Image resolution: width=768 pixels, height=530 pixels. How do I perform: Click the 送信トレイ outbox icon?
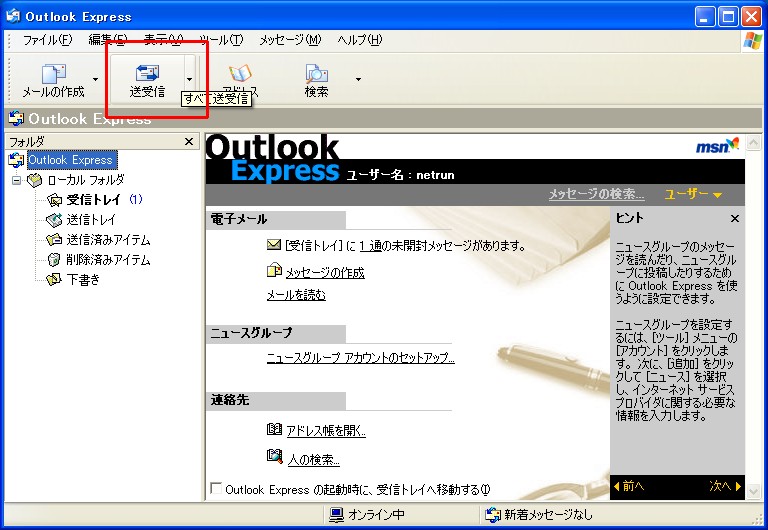pos(54,220)
